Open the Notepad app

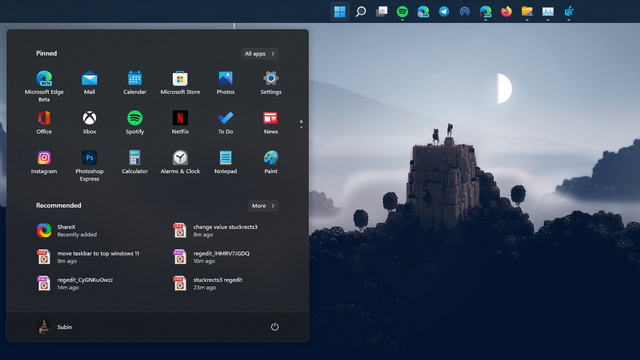tap(225, 162)
